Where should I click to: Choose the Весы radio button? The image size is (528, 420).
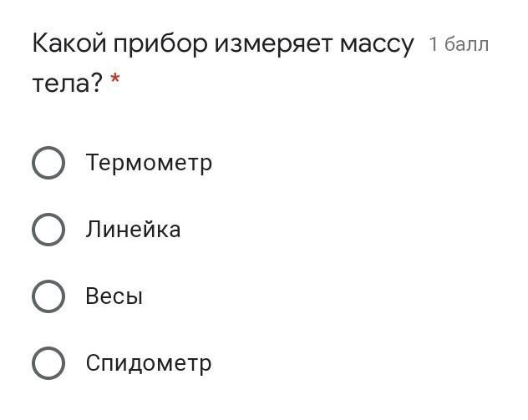(48, 296)
